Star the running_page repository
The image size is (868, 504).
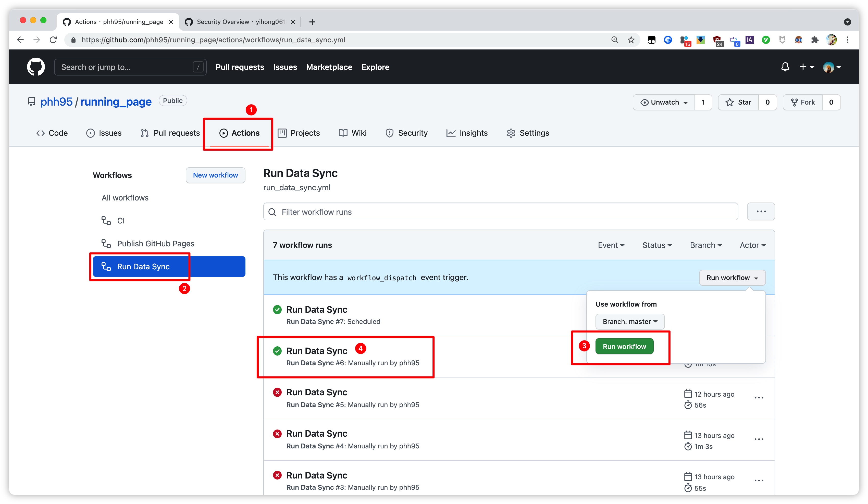[738, 102]
